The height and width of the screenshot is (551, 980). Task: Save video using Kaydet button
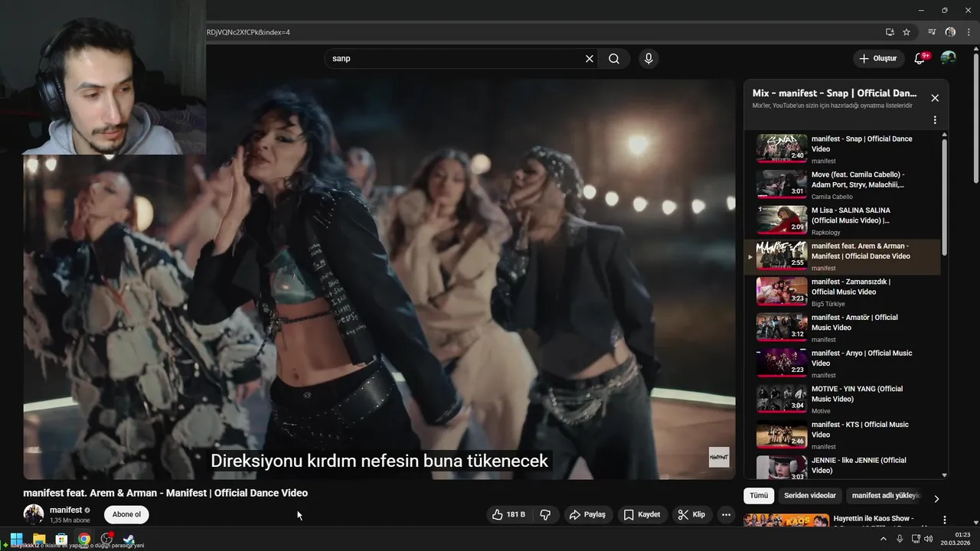[642, 515]
